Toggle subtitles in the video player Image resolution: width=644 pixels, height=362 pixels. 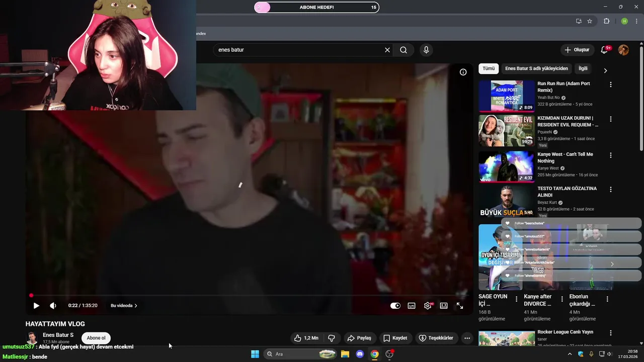(412, 306)
